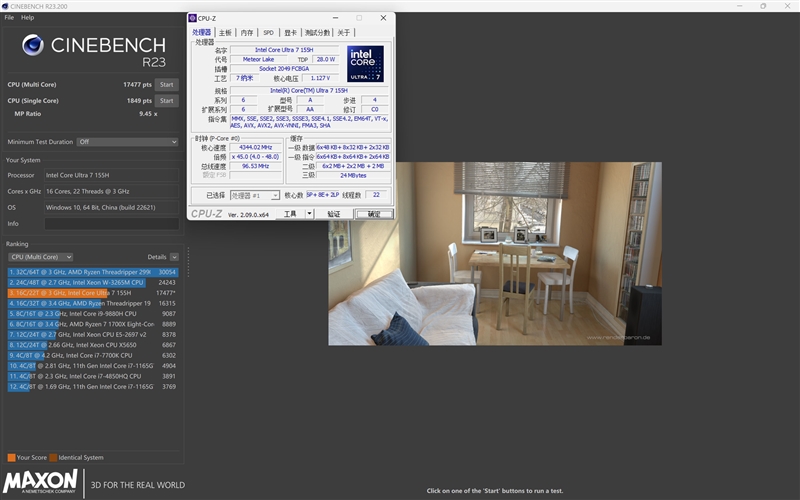Select the Intel Core i9-9880H ranking row
Screen dimensions: 800x500
point(92,314)
